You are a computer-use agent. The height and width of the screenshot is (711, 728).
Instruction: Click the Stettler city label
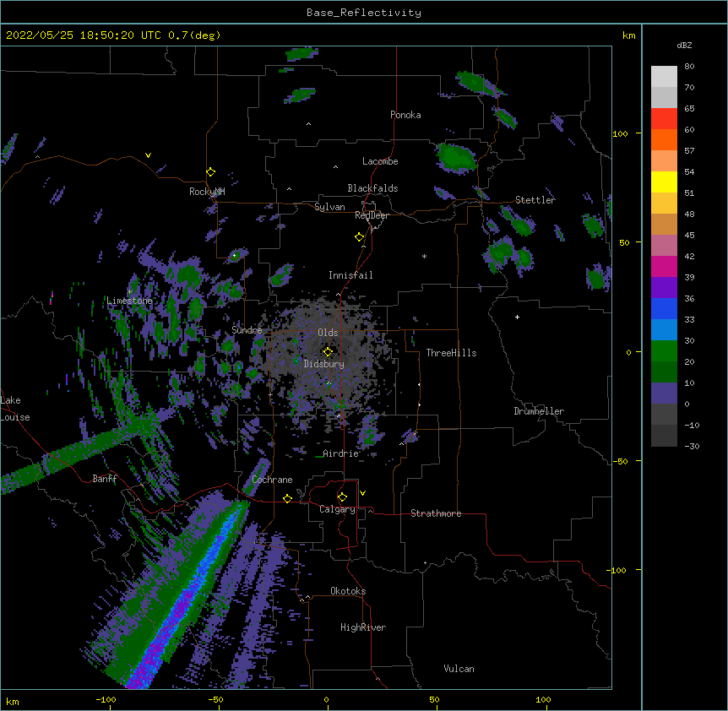click(535, 200)
